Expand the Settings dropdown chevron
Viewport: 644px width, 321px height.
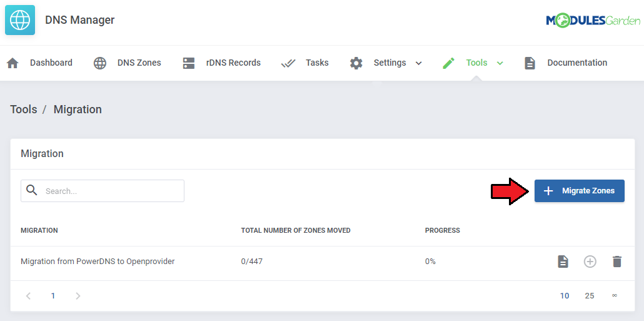click(418, 63)
